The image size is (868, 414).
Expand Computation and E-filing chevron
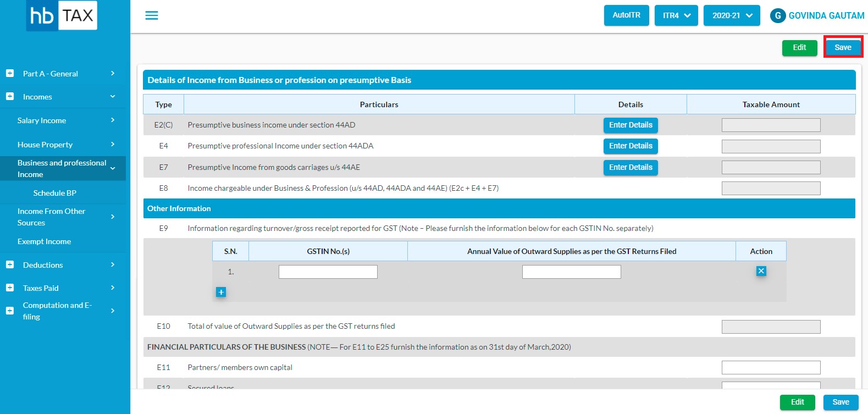[113, 311]
